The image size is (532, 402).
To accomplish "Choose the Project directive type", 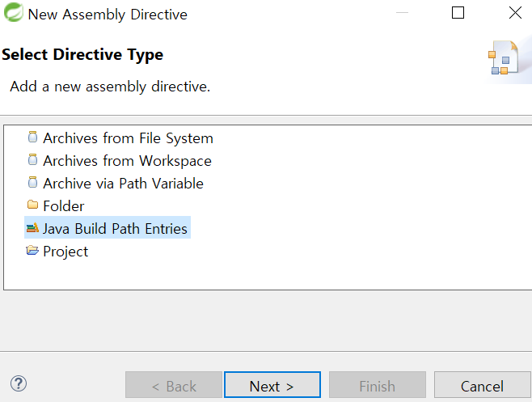I will point(65,252).
